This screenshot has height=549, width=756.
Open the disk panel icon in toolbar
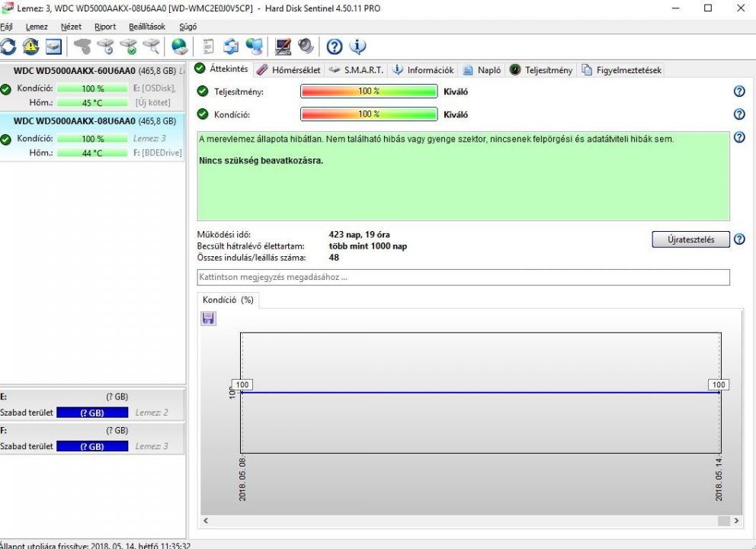(x=53, y=47)
